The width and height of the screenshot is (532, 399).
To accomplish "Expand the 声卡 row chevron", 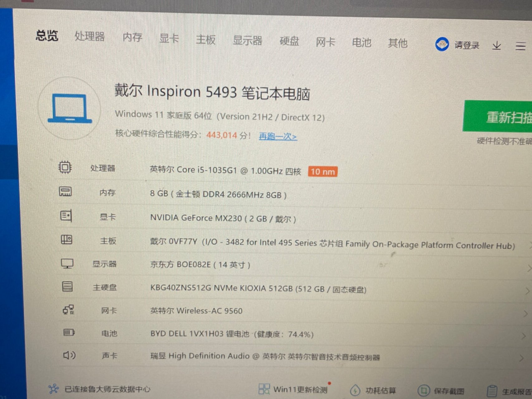I will click(x=522, y=358).
